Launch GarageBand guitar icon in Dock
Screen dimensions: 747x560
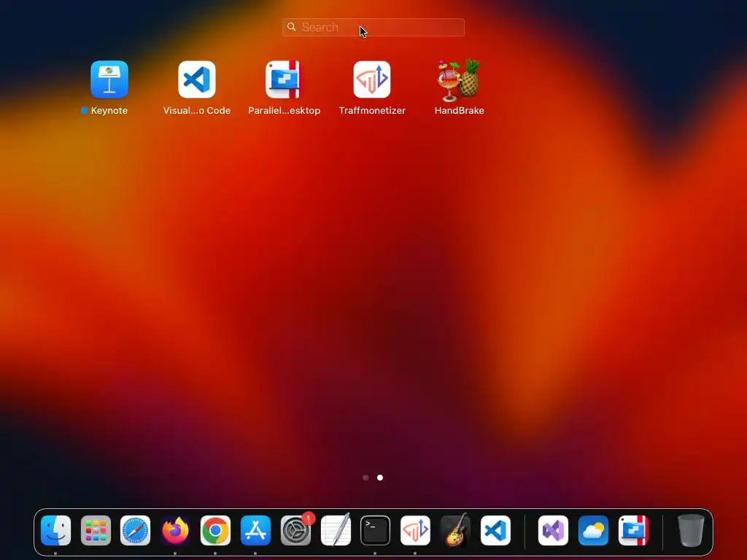(x=455, y=530)
